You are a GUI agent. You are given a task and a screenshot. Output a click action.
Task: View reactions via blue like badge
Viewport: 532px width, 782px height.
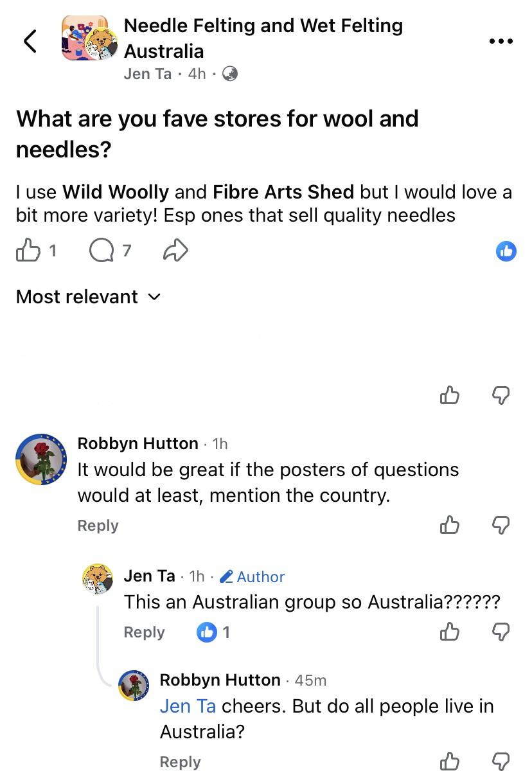coord(506,251)
